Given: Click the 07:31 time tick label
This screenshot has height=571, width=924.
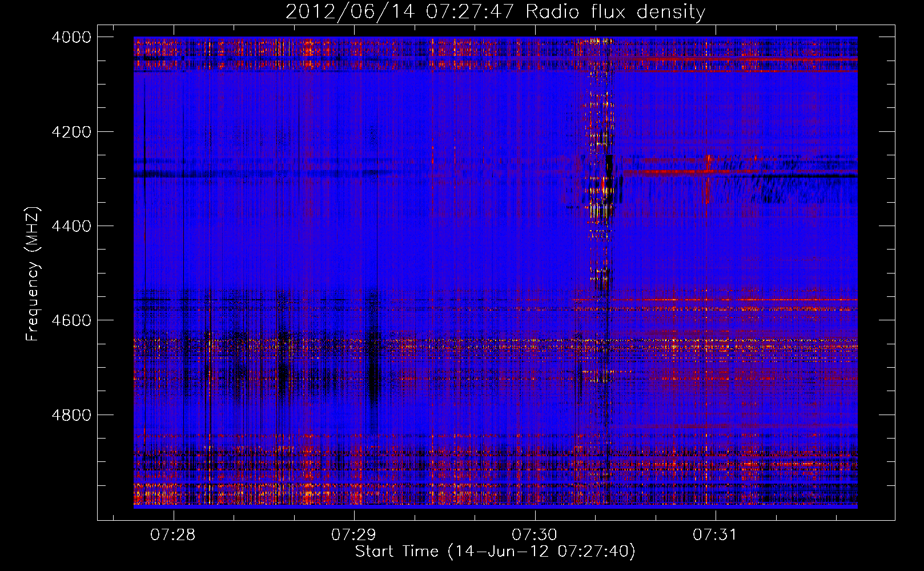Looking at the screenshot, I should tap(715, 535).
